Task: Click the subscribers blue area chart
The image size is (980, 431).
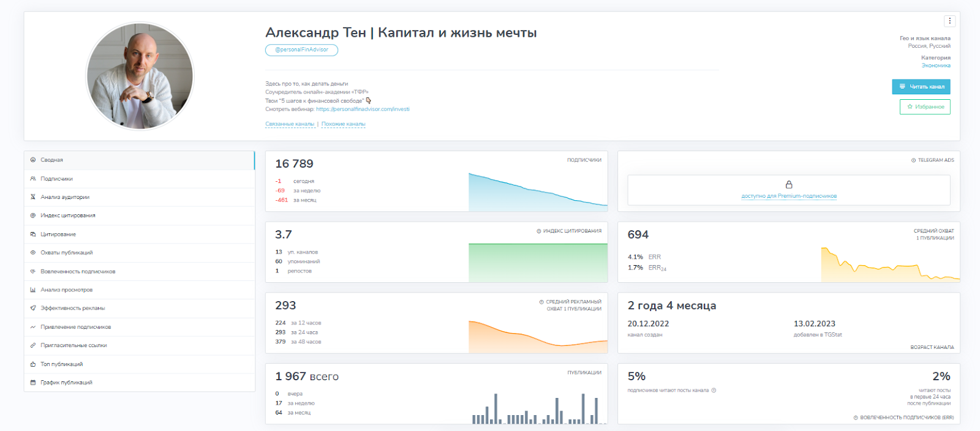Action: [x=538, y=192]
